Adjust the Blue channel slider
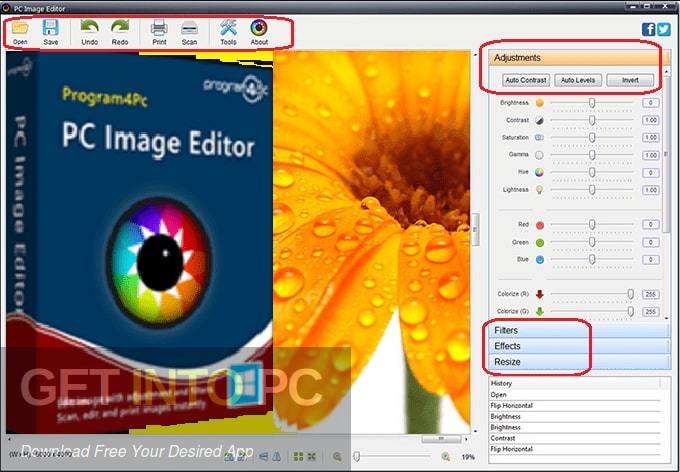This screenshot has height=472, width=680. point(592,259)
